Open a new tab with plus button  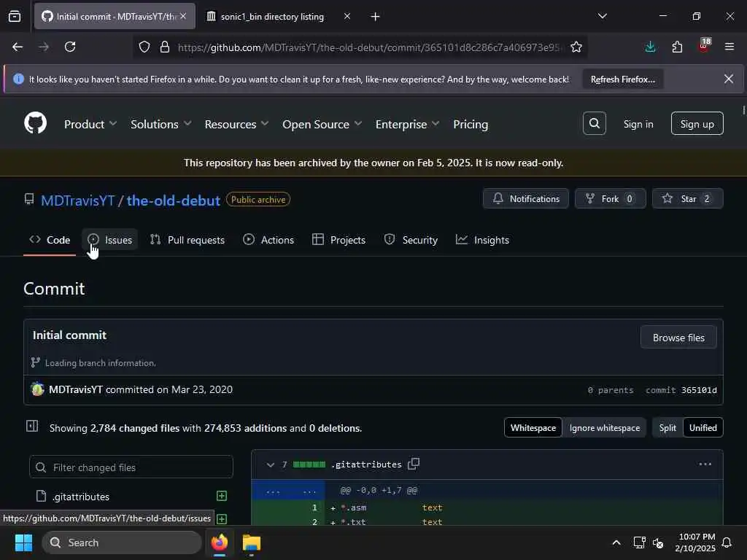click(x=375, y=17)
